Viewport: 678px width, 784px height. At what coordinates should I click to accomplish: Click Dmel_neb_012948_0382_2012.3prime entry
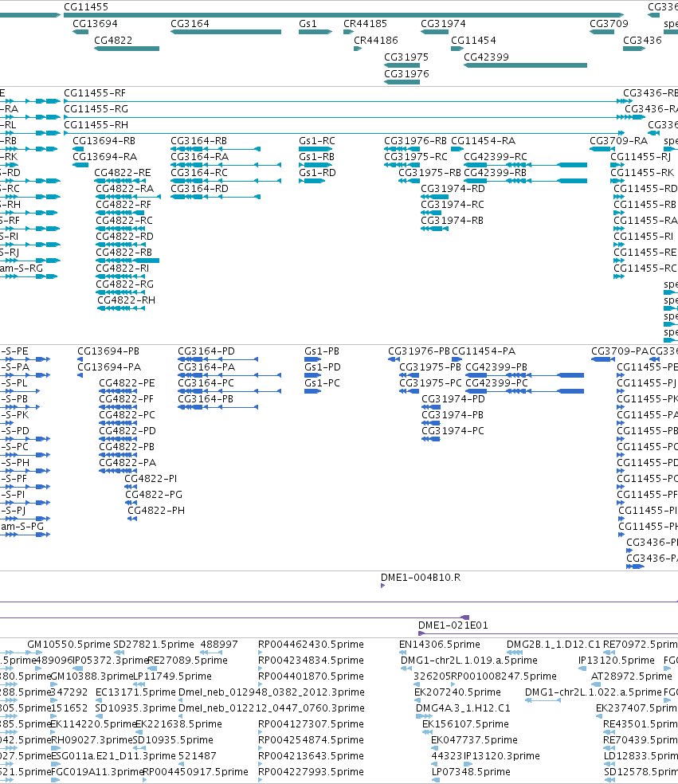coord(271,692)
